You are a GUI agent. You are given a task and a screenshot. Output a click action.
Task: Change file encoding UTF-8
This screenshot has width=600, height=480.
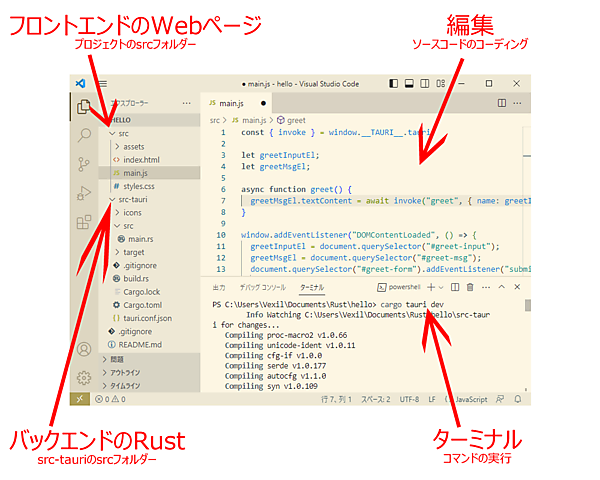409,399
